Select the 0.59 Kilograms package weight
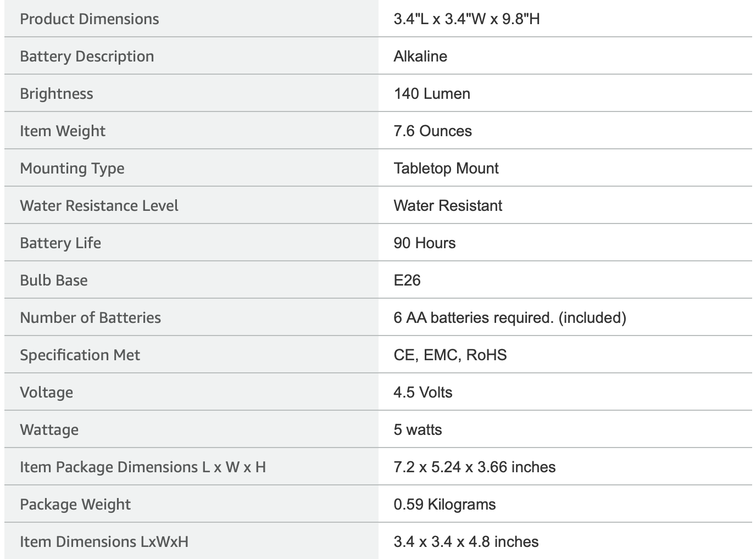 click(444, 505)
